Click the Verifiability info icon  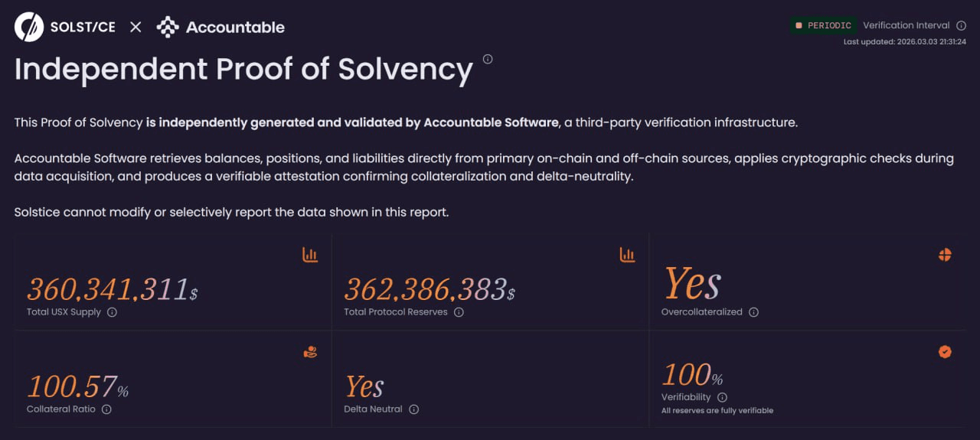coord(722,397)
